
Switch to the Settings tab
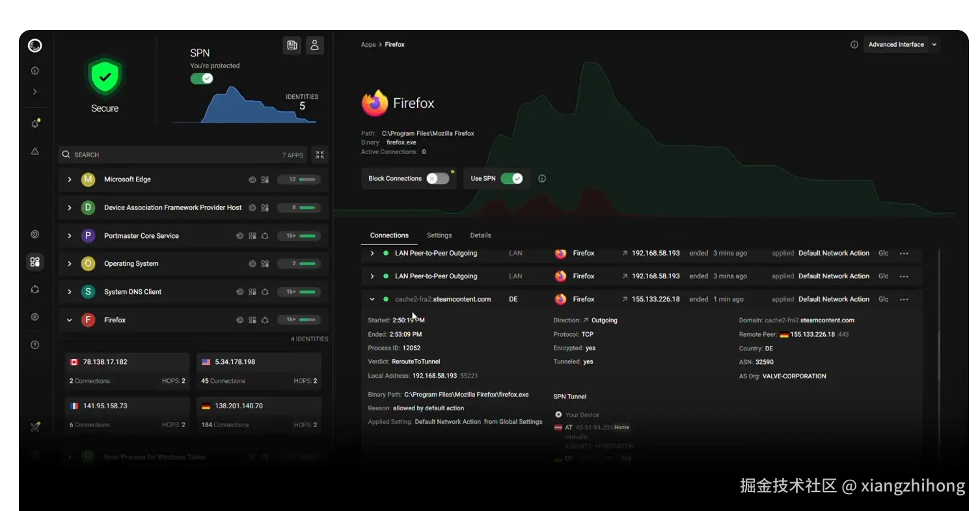(439, 235)
